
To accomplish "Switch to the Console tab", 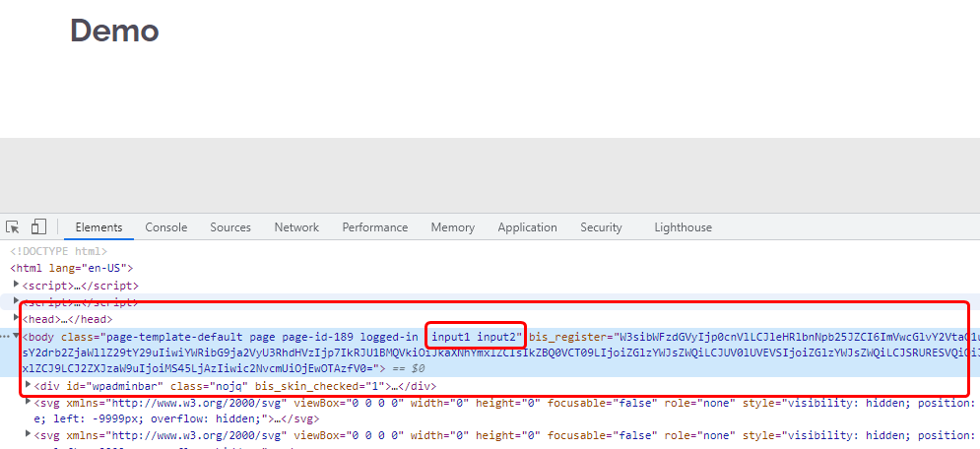I will point(166,227).
